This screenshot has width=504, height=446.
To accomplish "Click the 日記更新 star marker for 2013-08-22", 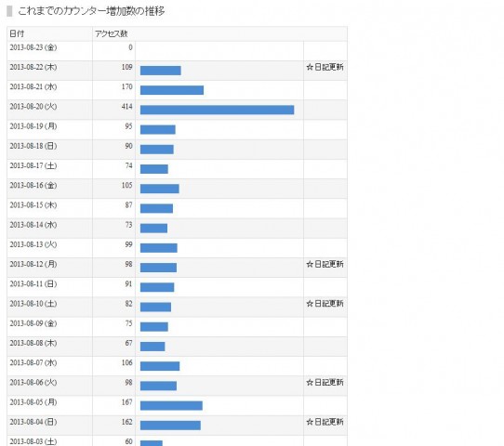I will coord(325,67).
